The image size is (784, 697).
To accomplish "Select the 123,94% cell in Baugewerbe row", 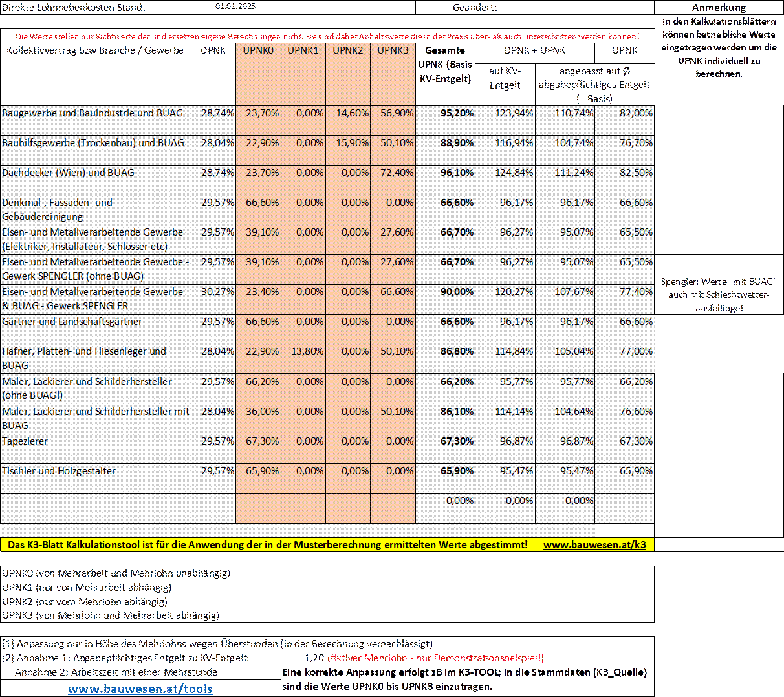I will tap(514, 113).
